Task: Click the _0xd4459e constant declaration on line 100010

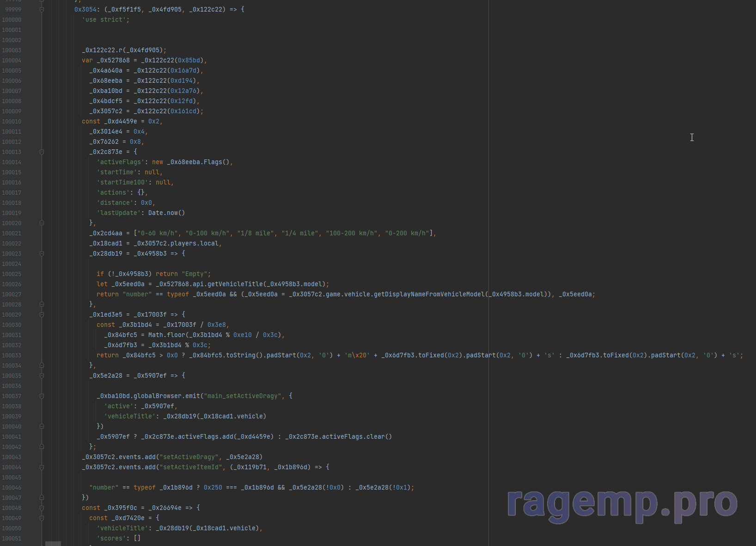Action: (121, 121)
